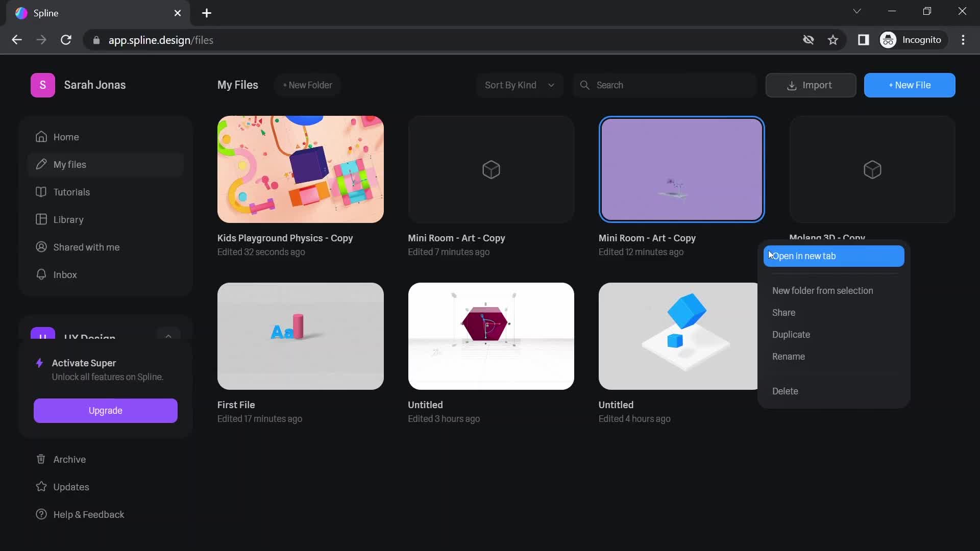Click the Spline app favicon icon
The image size is (980, 551).
click(20, 13)
